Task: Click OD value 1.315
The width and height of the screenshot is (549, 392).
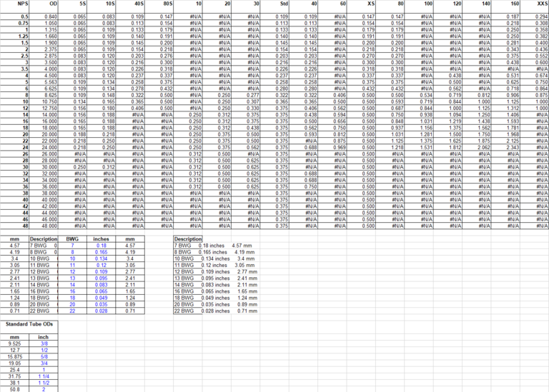Action: [x=44, y=30]
